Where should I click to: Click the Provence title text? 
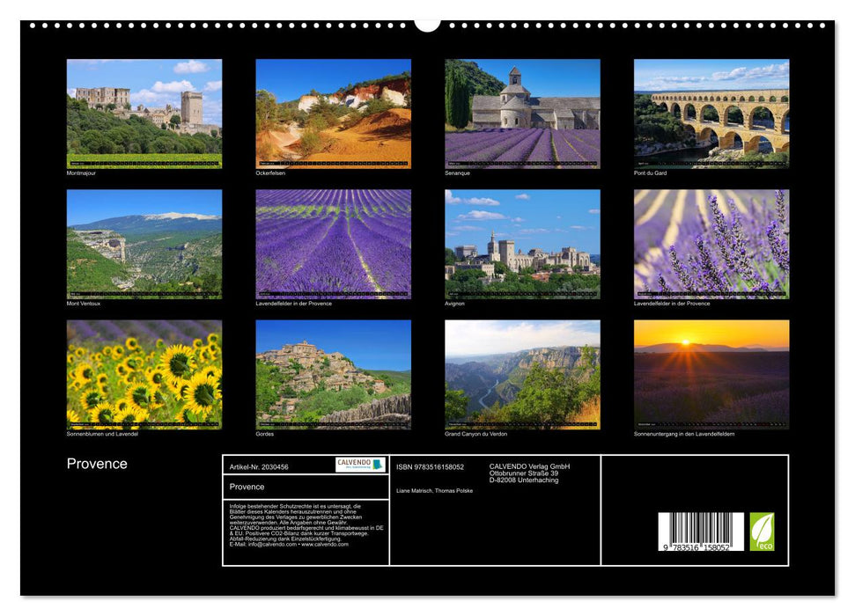click(x=100, y=462)
